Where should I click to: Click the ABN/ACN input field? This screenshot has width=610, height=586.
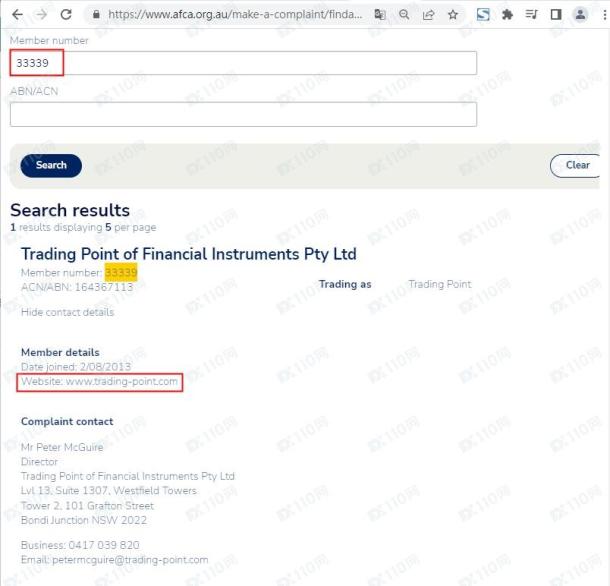(243, 114)
